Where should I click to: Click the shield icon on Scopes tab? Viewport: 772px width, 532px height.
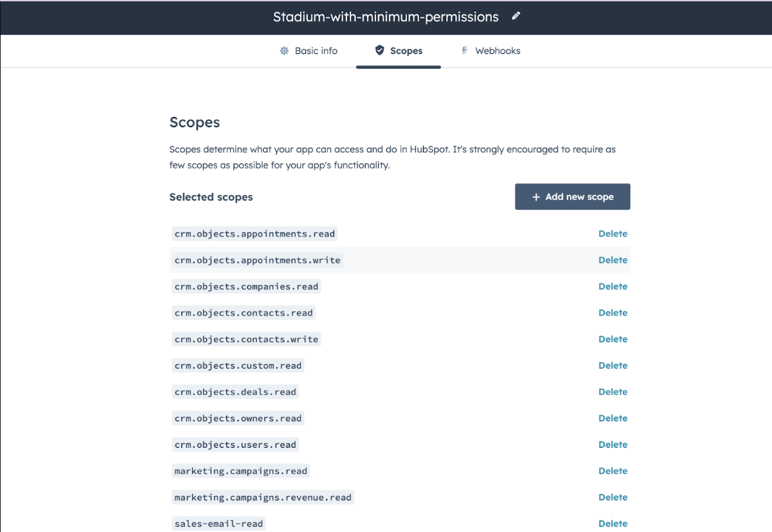pos(379,50)
